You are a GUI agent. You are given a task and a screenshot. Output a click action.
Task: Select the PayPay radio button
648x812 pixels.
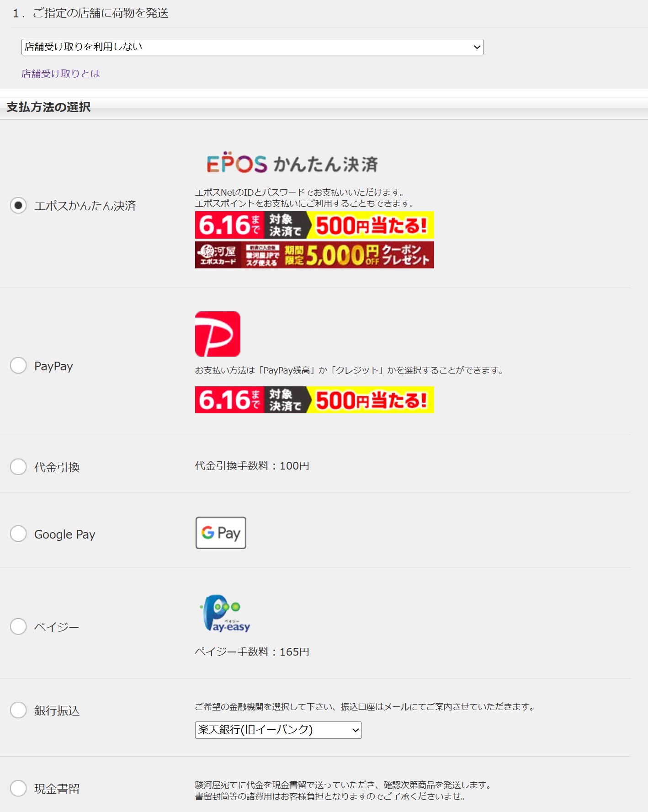click(18, 365)
